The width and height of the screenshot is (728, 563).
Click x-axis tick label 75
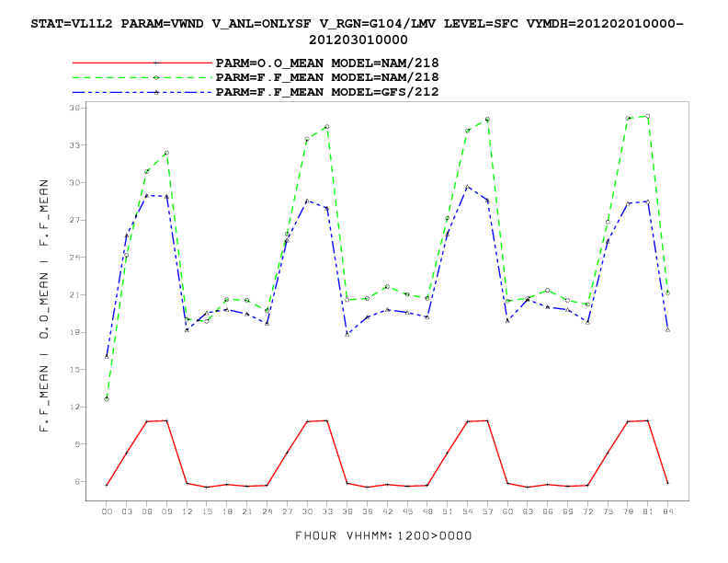point(608,511)
